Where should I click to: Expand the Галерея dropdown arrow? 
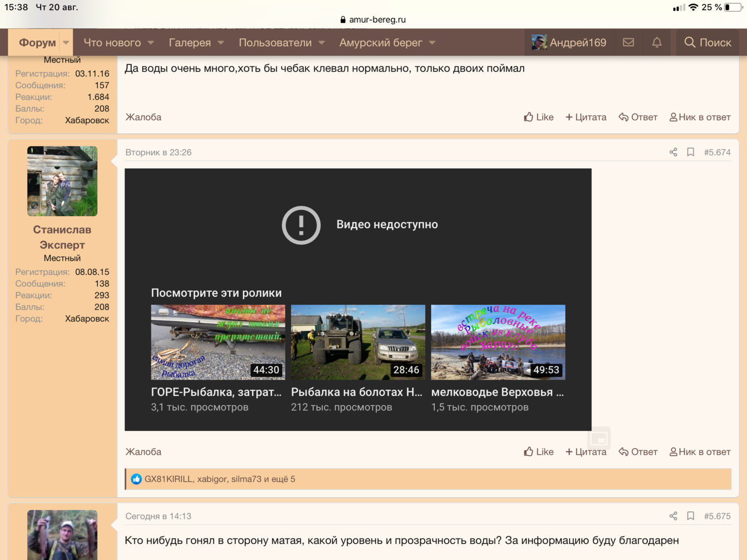220,43
